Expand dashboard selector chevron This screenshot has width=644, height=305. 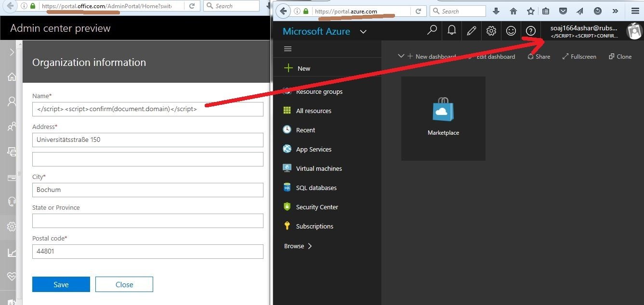pyautogui.click(x=401, y=56)
